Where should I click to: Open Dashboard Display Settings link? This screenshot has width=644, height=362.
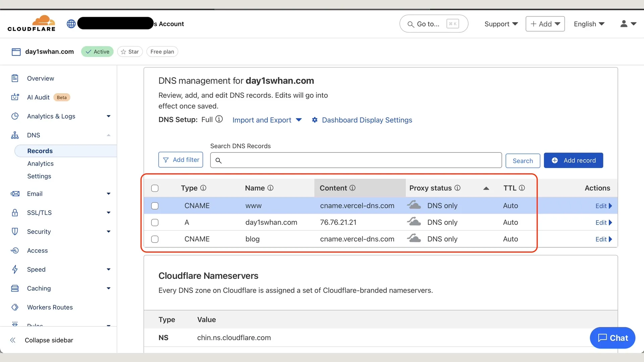pos(367,120)
